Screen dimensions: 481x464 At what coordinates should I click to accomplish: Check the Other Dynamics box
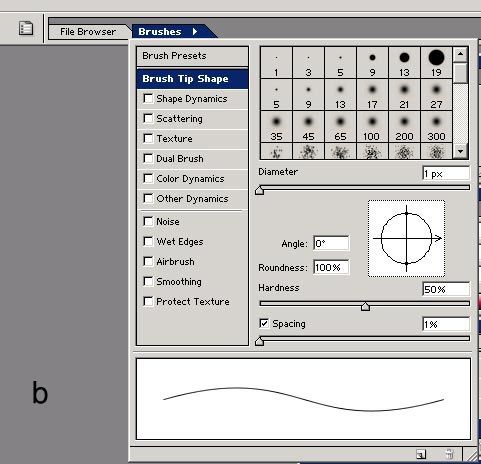[x=148, y=198]
